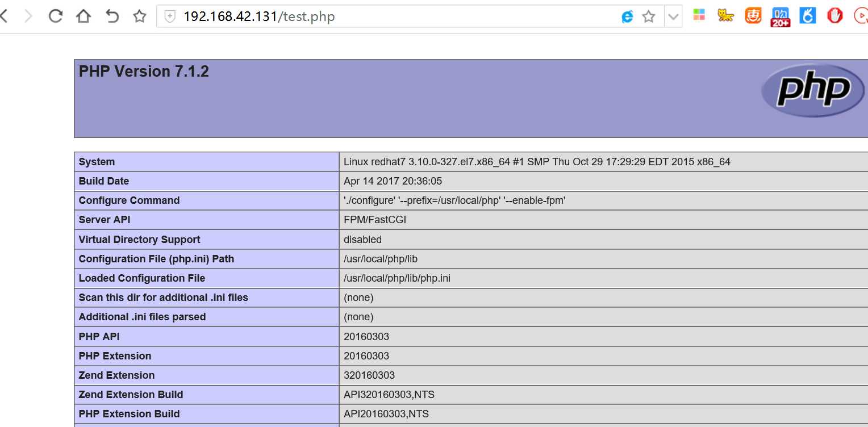
Task: Click the Zend Extension Build label
Action: coord(131,395)
